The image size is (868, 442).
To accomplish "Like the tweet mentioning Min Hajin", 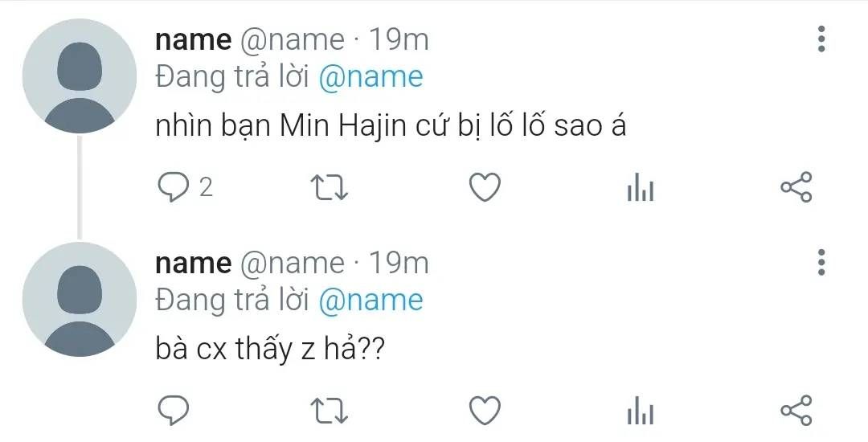I will pyautogui.click(x=485, y=187).
